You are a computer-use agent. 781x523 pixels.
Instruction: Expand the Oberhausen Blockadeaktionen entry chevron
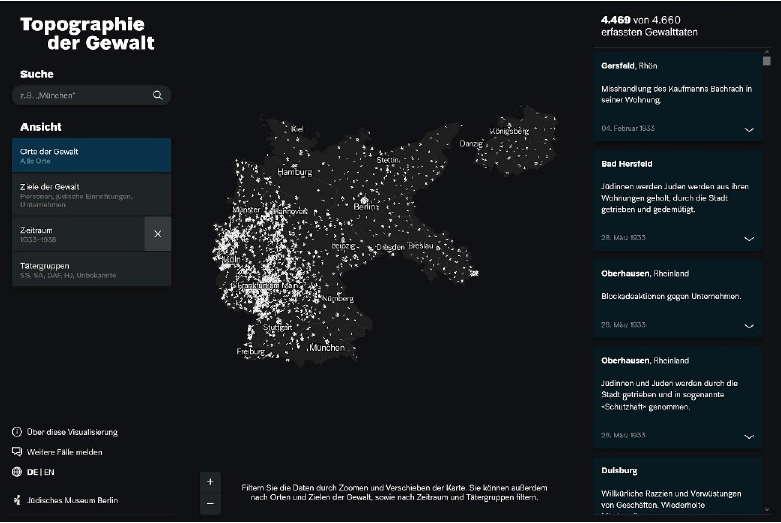click(x=749, y=326)
